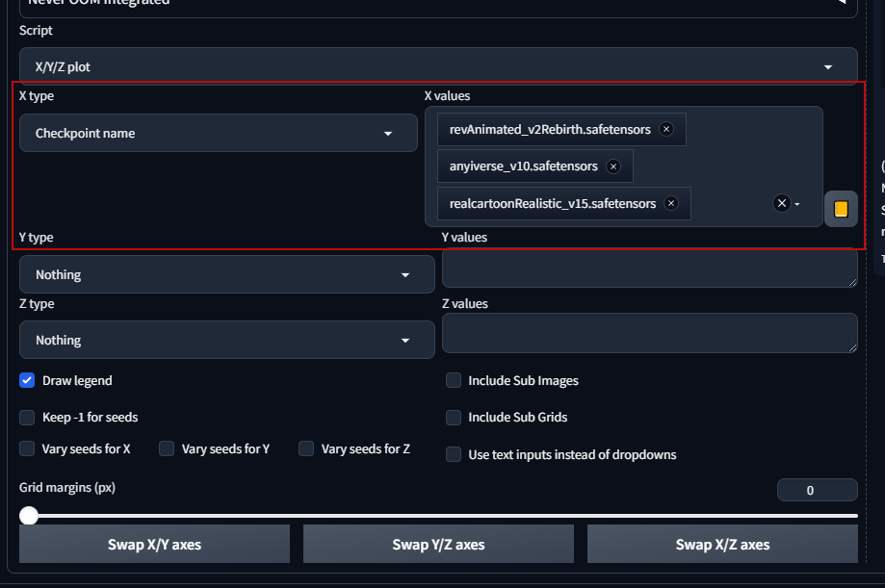This screenshot has height=588, width=885.
Task: Clear all X values with the X icon
Action: 782,203
